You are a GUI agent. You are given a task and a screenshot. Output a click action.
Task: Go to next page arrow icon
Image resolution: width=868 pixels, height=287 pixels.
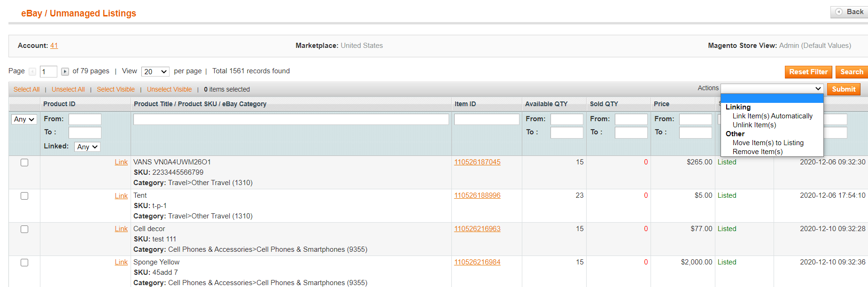tap(65, 71)
